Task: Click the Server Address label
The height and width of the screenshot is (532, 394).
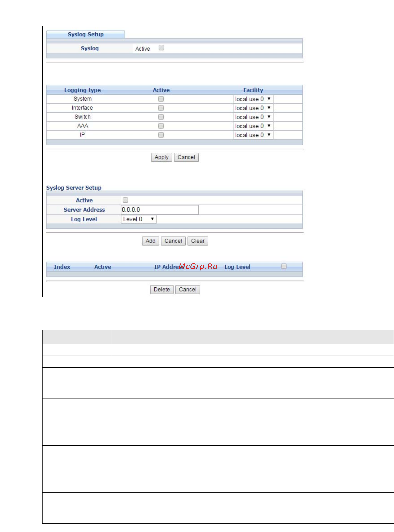Action: (84, 210)
